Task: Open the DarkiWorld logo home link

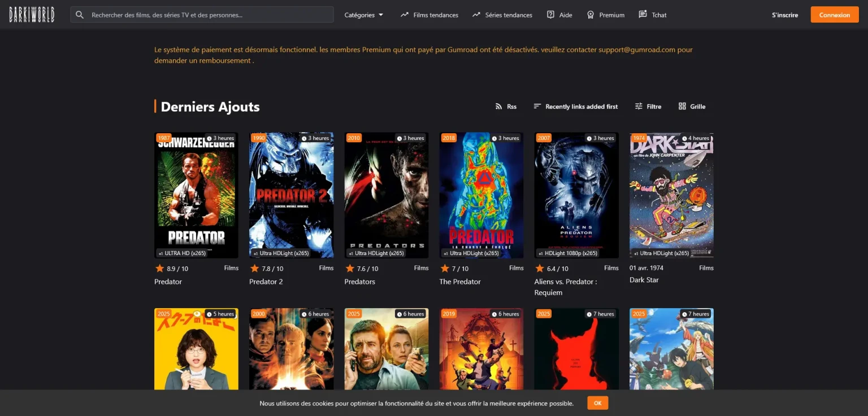Action: [32, 15]
